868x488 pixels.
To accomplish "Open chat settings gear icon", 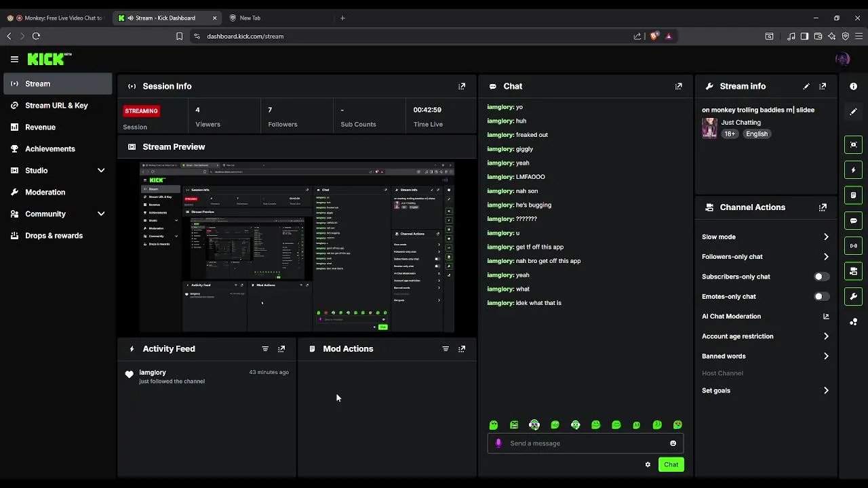I will [x=648, y=464].
